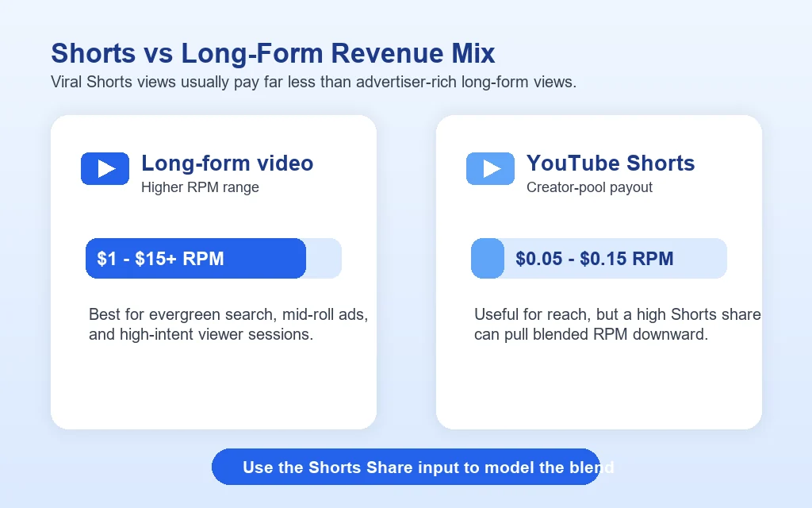This screenshot has width=812, height=508.
Task: Click the 'Long-form video' card title
Action: tap(228, 163)
